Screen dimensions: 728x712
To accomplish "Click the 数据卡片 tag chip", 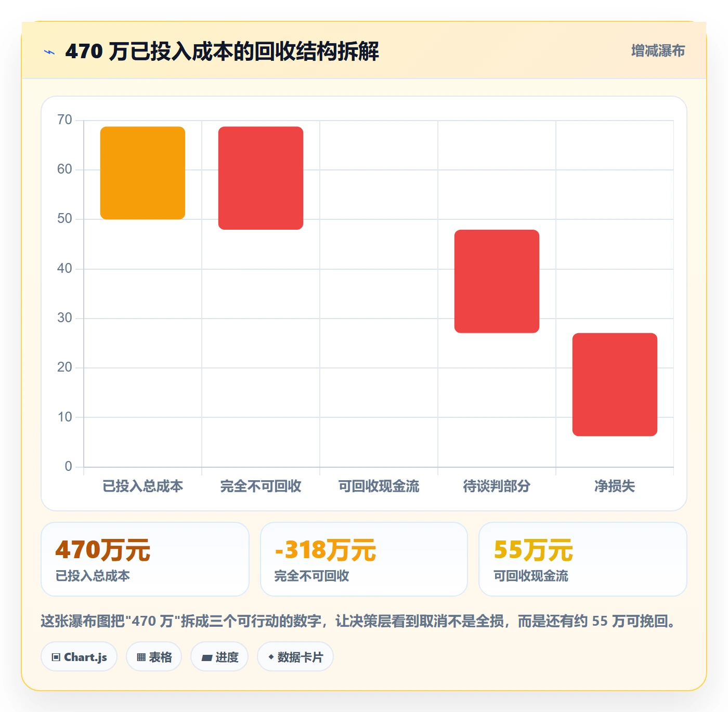I will point(295,657).
